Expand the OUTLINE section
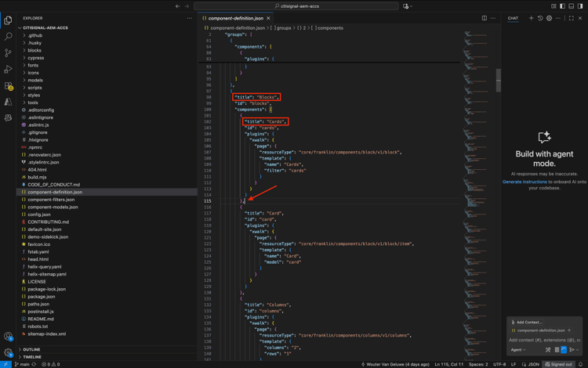588x368 pixels. [x=31, y=349]
